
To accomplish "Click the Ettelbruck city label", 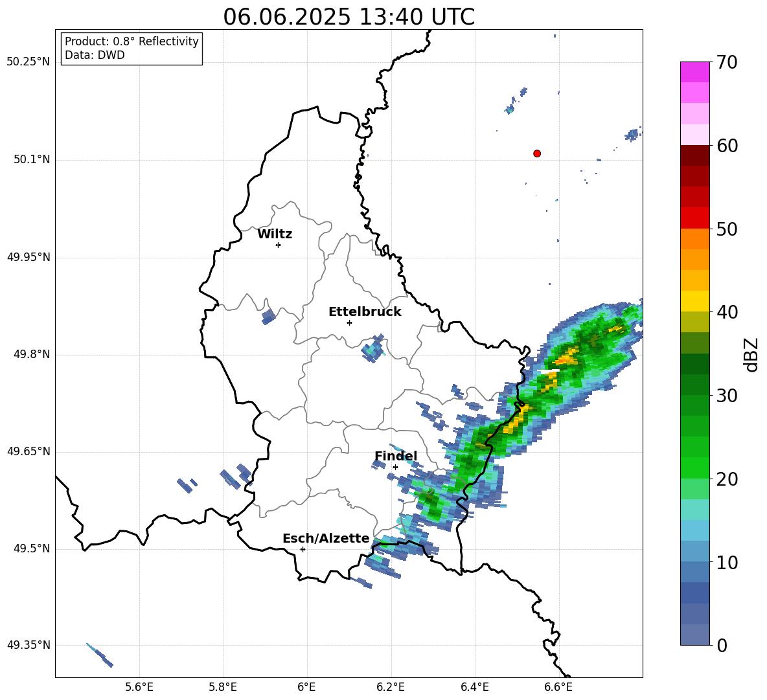I will click(365, 312).
